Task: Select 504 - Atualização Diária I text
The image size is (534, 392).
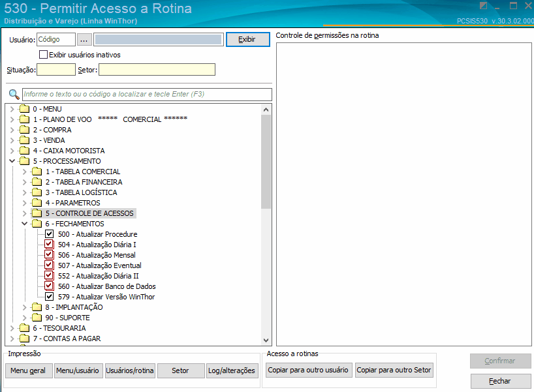Action: point(97,245)
